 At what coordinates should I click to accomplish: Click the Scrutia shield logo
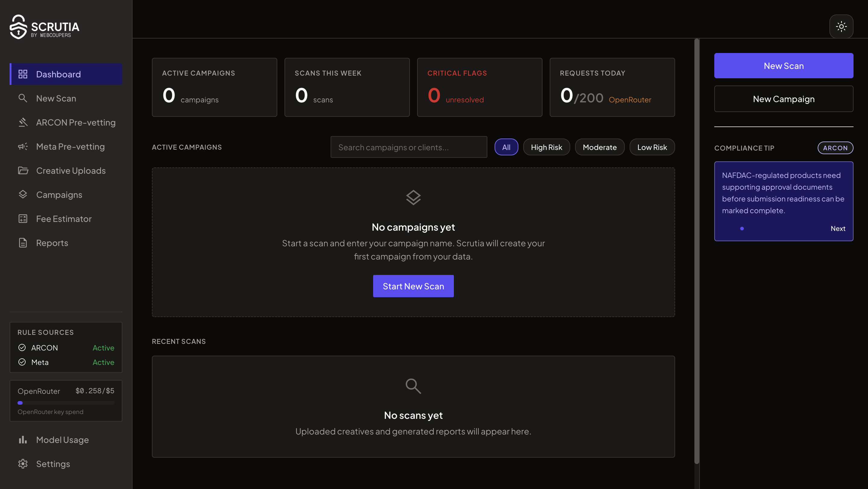click(x=18, y=27)
